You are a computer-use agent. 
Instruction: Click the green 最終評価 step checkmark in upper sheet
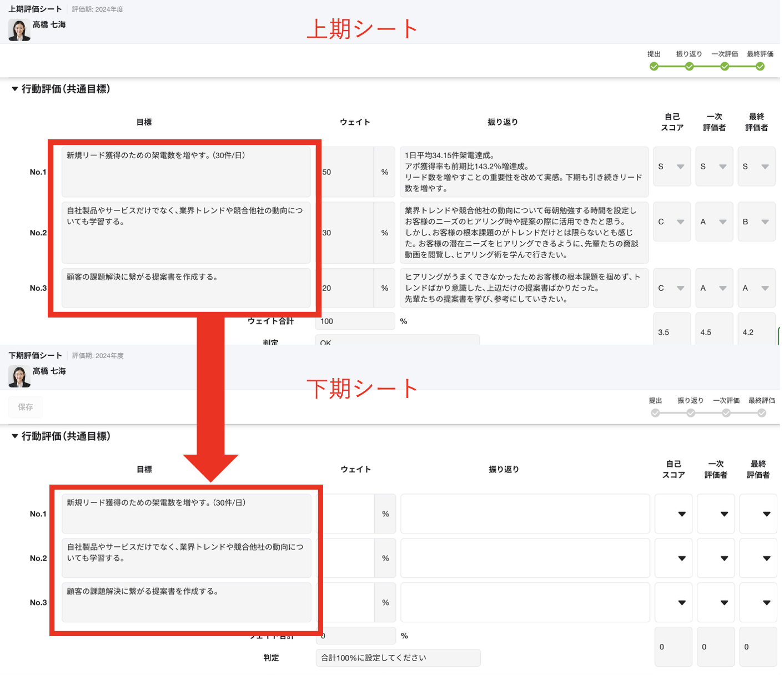click(x=760, y=67)
